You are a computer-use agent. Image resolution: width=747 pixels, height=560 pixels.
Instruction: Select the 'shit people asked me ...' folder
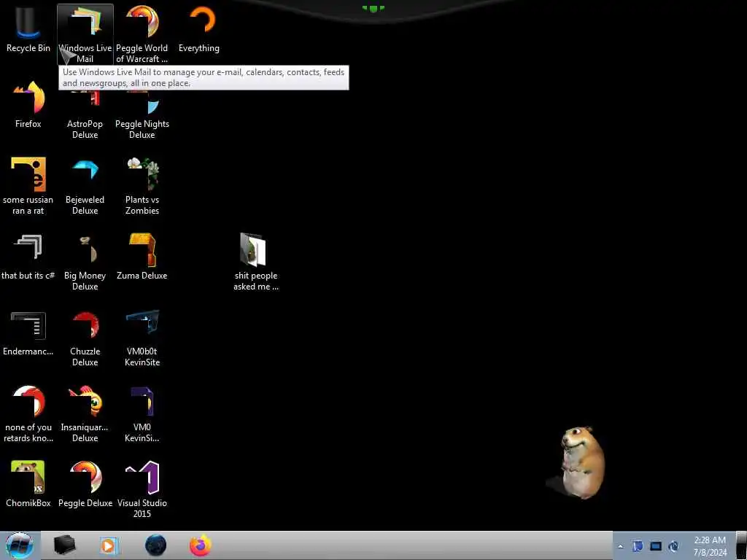[256, 262]
